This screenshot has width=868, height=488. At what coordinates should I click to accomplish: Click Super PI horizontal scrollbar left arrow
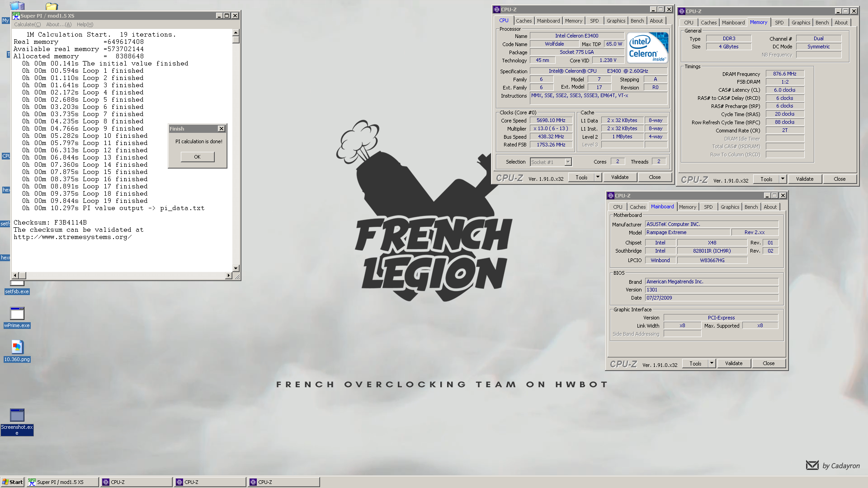click(15, 275)
